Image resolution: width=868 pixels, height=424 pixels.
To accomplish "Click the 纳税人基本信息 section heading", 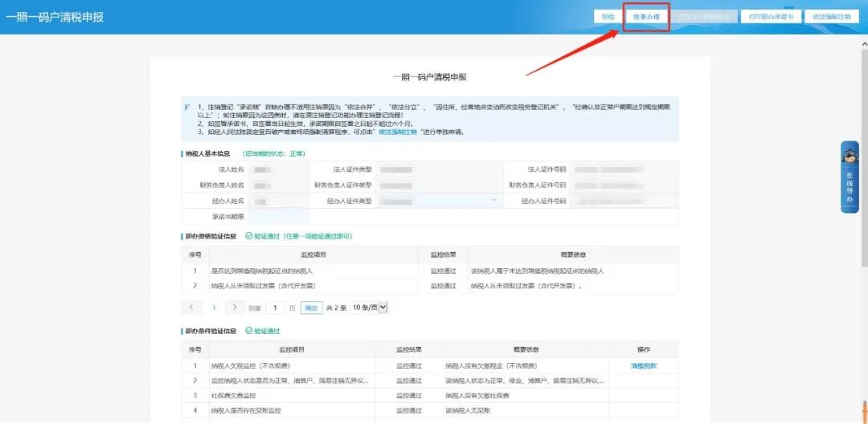I will click(207, 153).
